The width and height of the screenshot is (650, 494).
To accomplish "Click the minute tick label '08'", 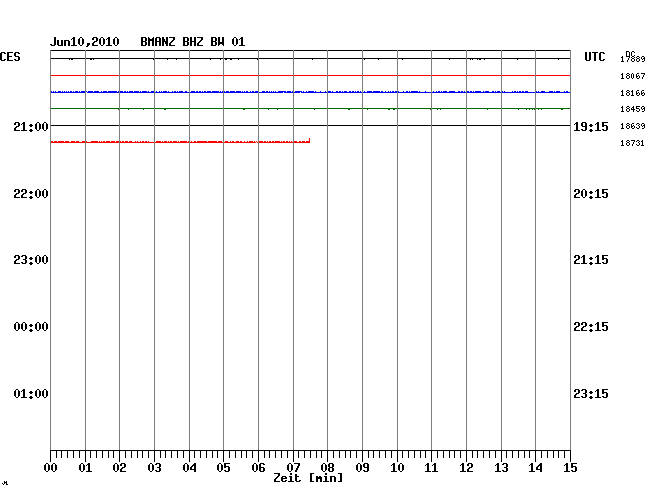I will point(327,468).
